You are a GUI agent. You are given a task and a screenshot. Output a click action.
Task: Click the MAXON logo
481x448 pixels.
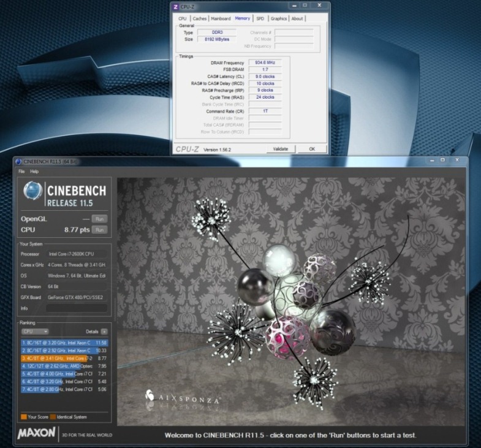point(36,433)
